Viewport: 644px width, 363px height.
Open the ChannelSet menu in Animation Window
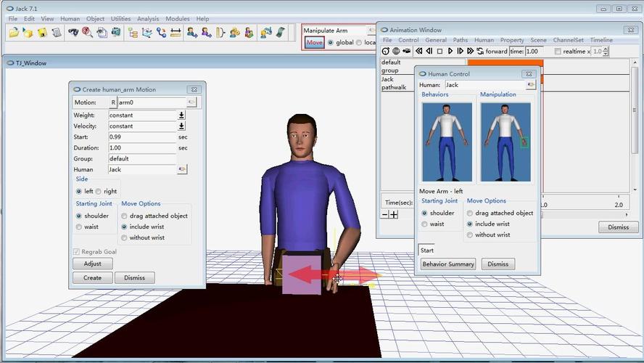pyautogui.click(x=568, y=40)
